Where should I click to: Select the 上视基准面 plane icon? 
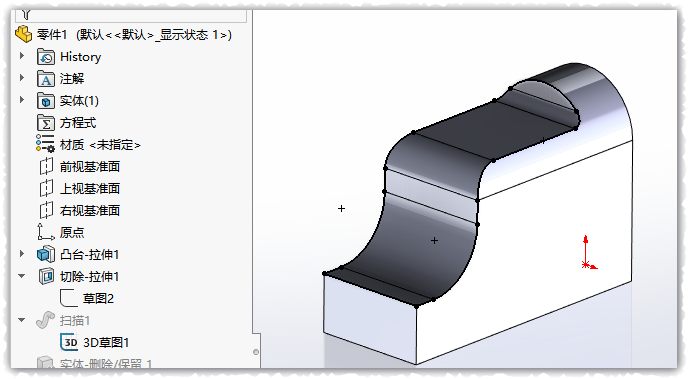click(x=46, y=189)
